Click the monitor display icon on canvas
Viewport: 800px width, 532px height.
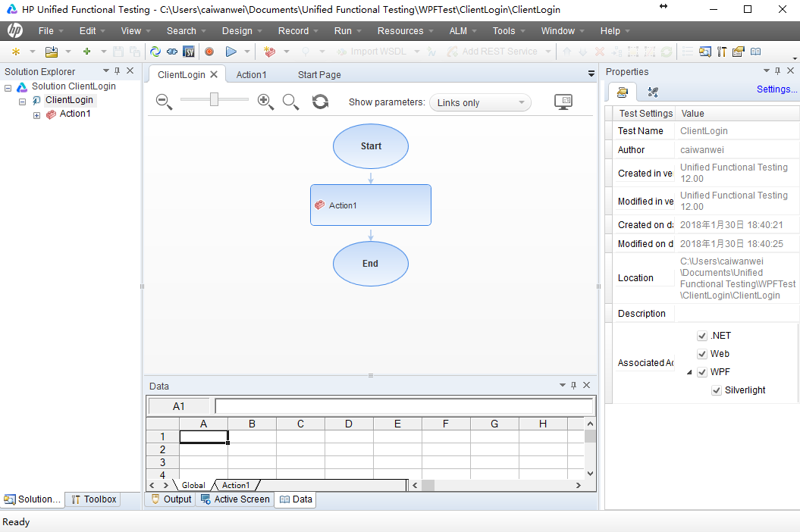coord(563,102)
